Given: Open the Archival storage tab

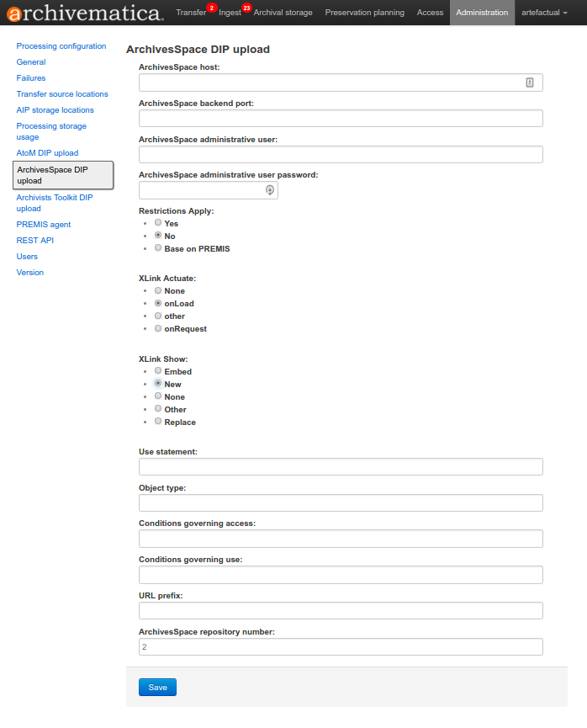Looking at the screenshot, I should [283, 13].
